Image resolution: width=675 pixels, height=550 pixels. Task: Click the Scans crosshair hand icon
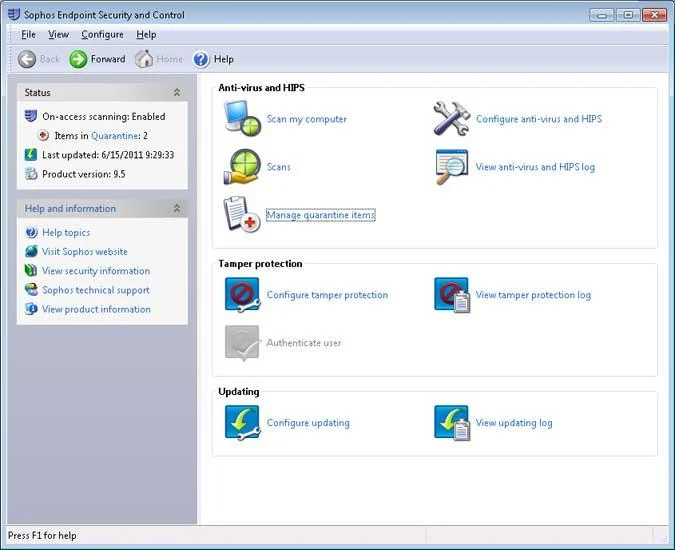coord(242,167)
